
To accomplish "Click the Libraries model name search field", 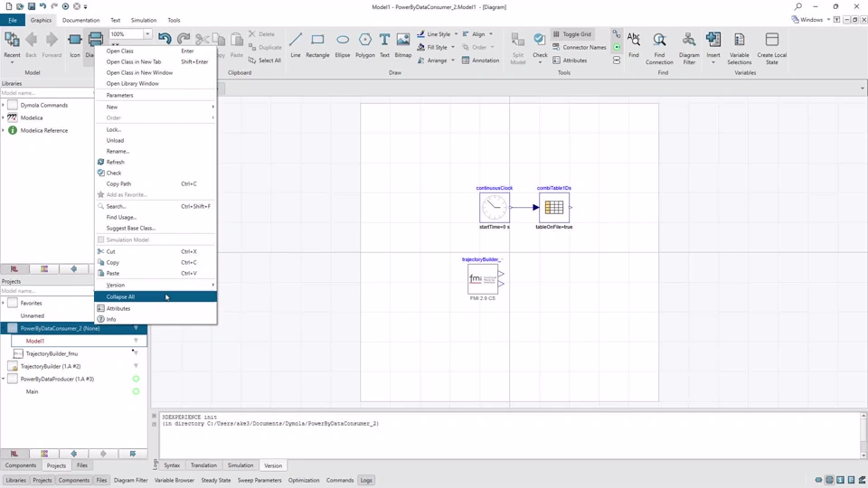I will coord(47,93).
